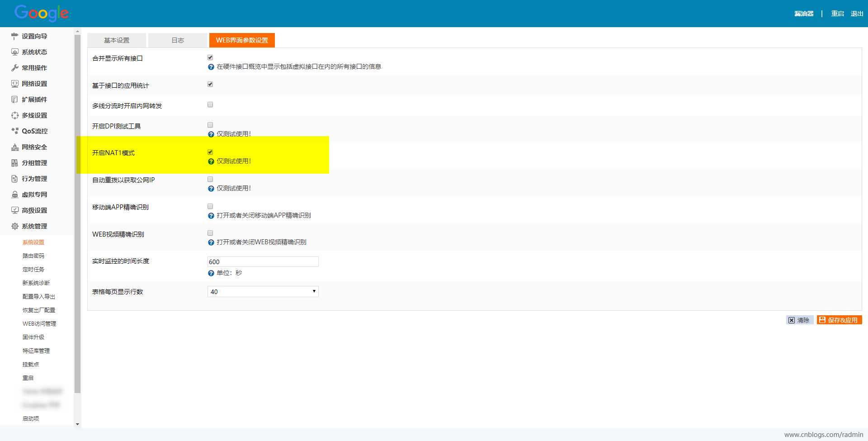Click the 系统状态 monitor icon
Image resolution: width=868 pixels, height=441 pixels.
tap(14, 52)
